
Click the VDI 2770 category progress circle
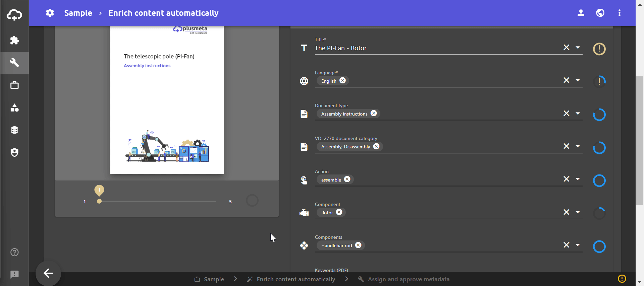599,148
